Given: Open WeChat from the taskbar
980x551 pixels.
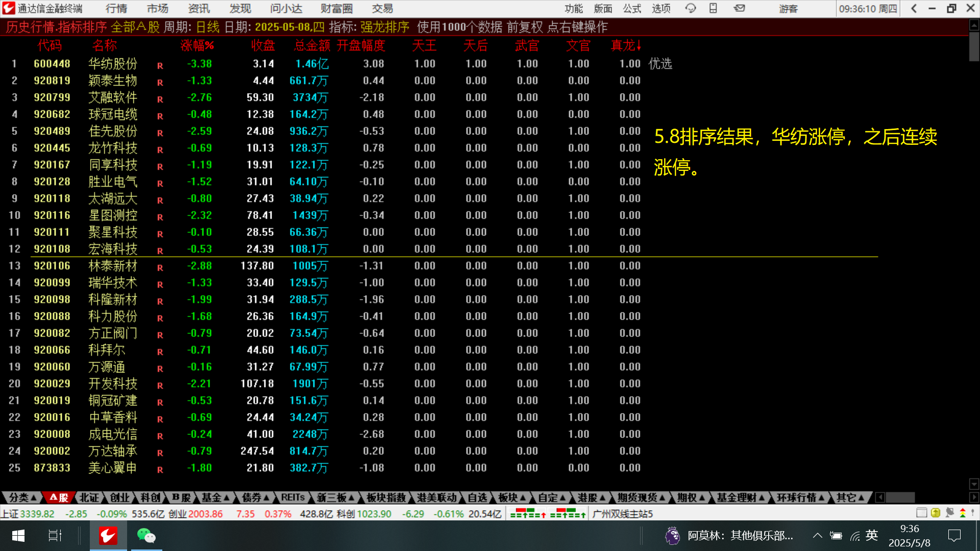Looking at the screenshot, I should [146, 536].
